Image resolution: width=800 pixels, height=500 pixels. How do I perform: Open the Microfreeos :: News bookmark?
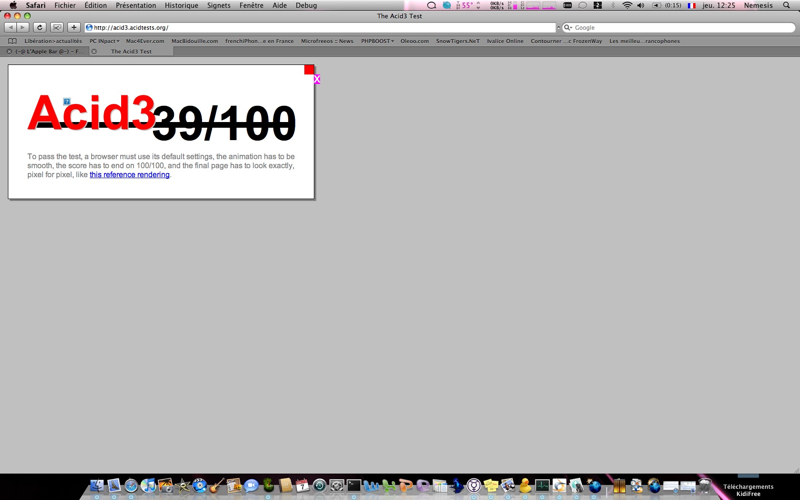(327, 41)
